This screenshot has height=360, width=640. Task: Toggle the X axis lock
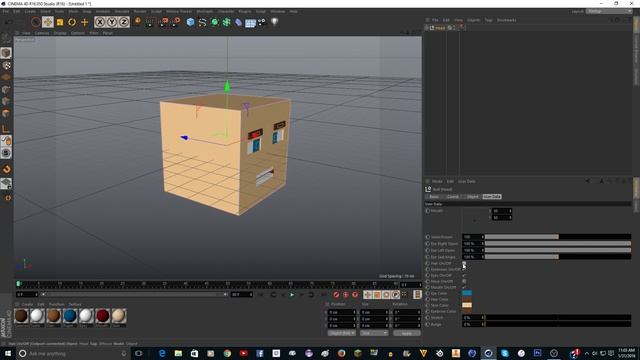tap(100, 22)
